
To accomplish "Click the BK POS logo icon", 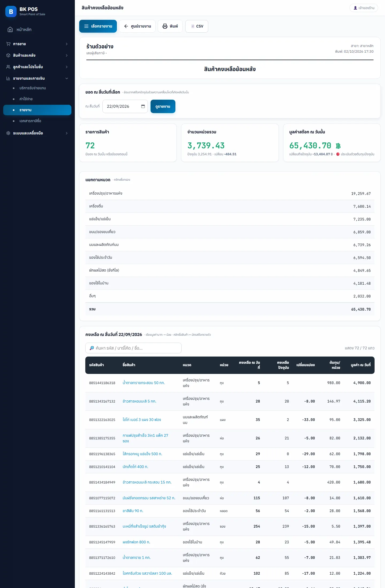I will coord(11,11).
